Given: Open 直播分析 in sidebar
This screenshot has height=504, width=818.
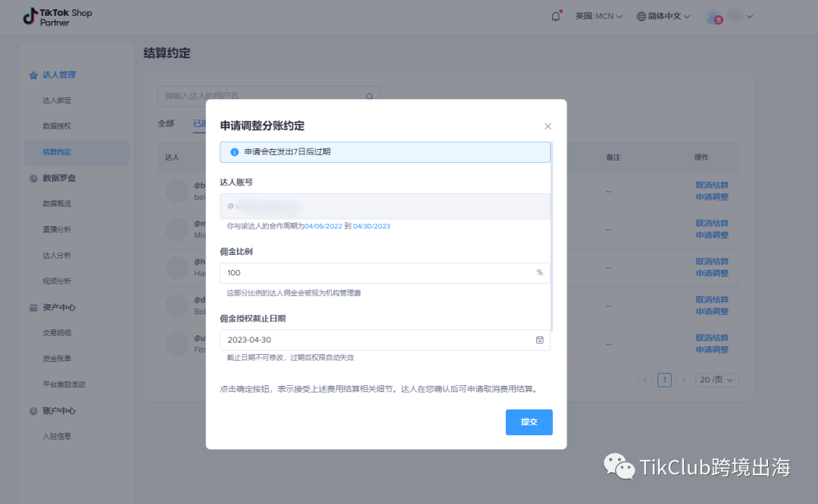Looking at the screenshot, I should [57, 229].
